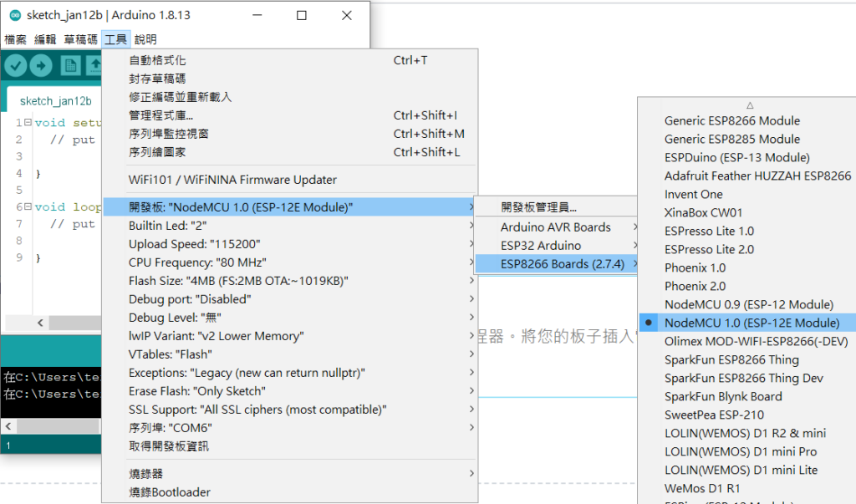Click the scroll-up arrow atop board list
Screen dimensions: 856x504
[x=750, y=105]
